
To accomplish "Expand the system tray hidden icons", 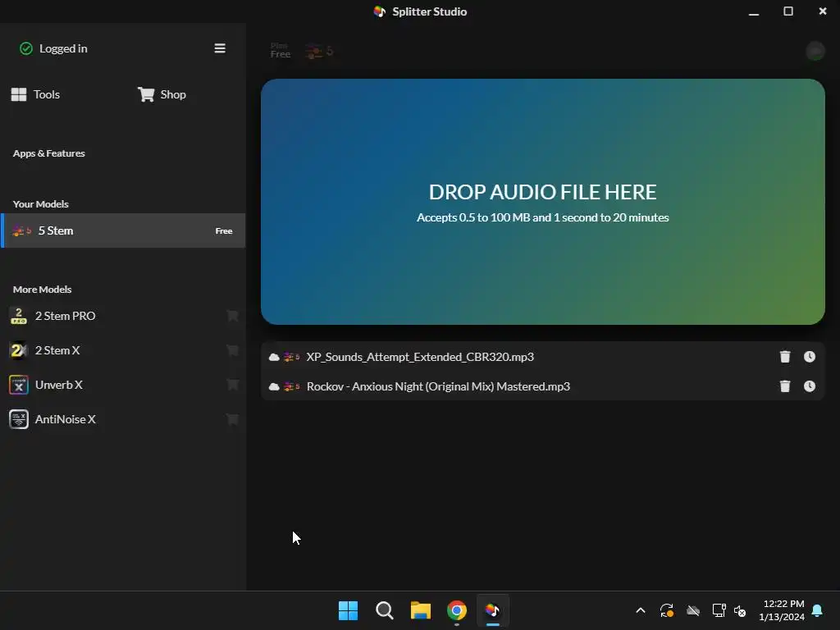I will [x=640, y=610].
